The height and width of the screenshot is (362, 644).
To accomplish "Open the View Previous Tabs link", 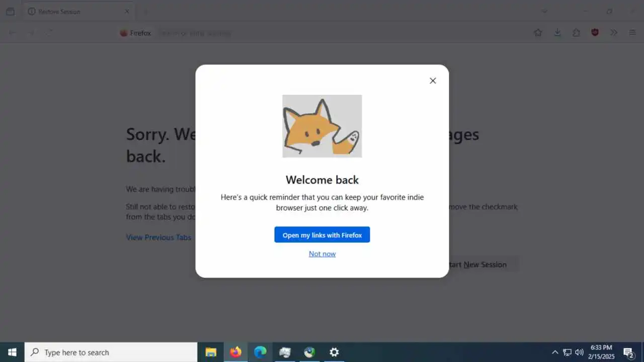I will [x=158, y=237].
